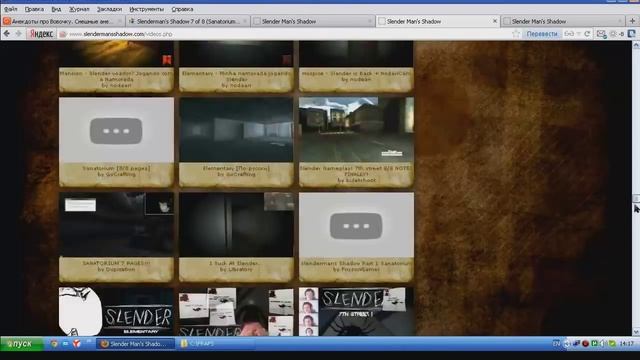Image resolution: width=640 pixels, height=360 pixels.
Task: Click the page scrollbar down arrow
Action: [x=636, y=332]
